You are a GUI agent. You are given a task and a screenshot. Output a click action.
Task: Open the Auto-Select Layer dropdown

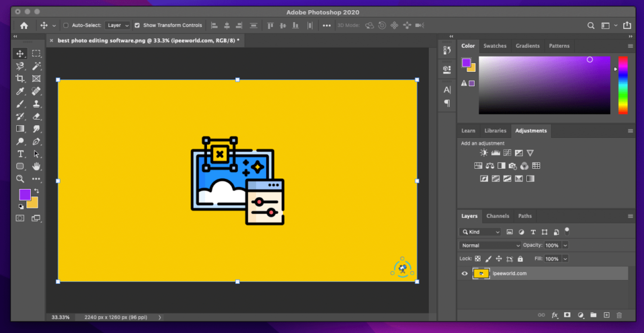tap(118, 25)
